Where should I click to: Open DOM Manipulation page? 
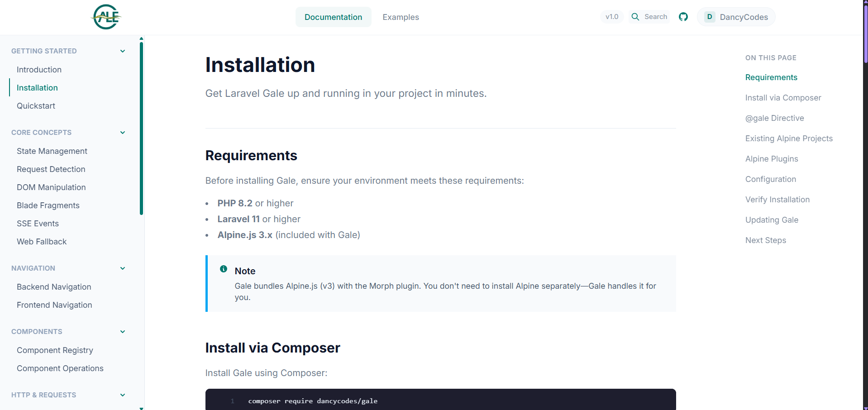click(x=51, y=187)
